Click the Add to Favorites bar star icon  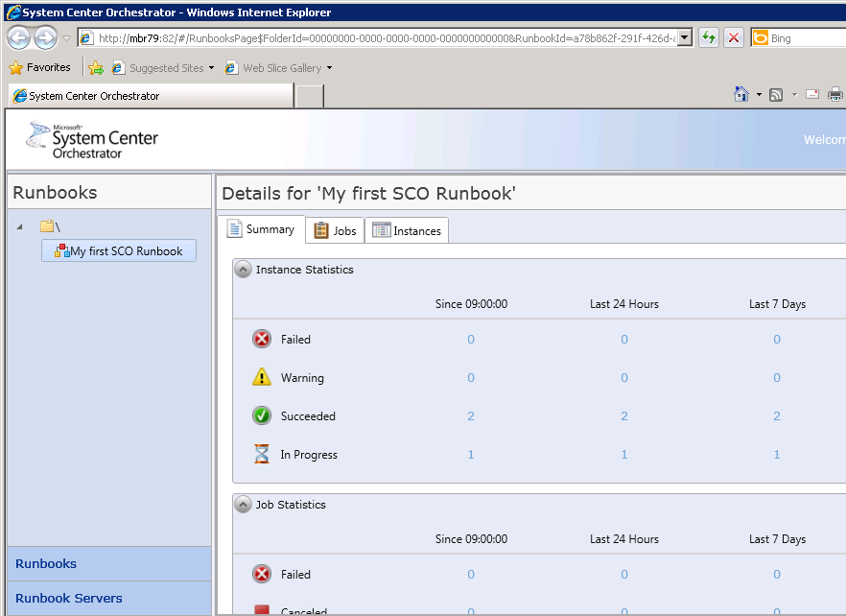[x=96, y=68]
